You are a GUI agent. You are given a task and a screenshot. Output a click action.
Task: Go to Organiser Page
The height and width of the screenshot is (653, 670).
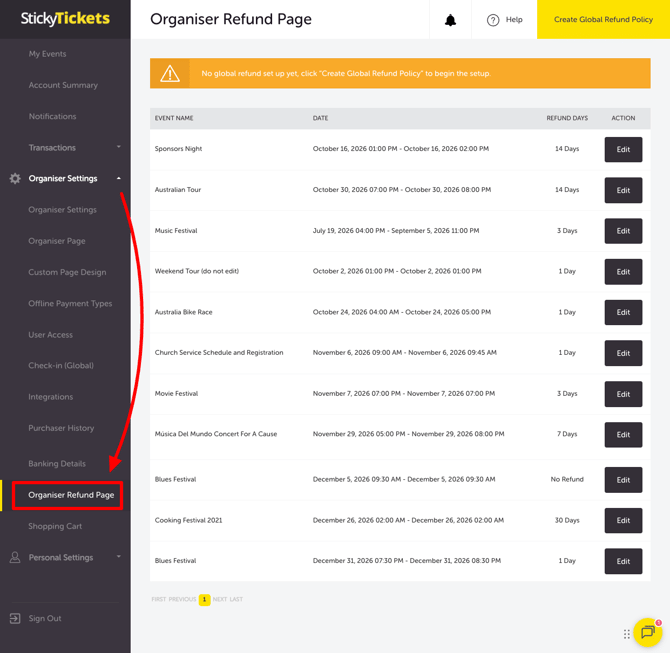point(57,241)
